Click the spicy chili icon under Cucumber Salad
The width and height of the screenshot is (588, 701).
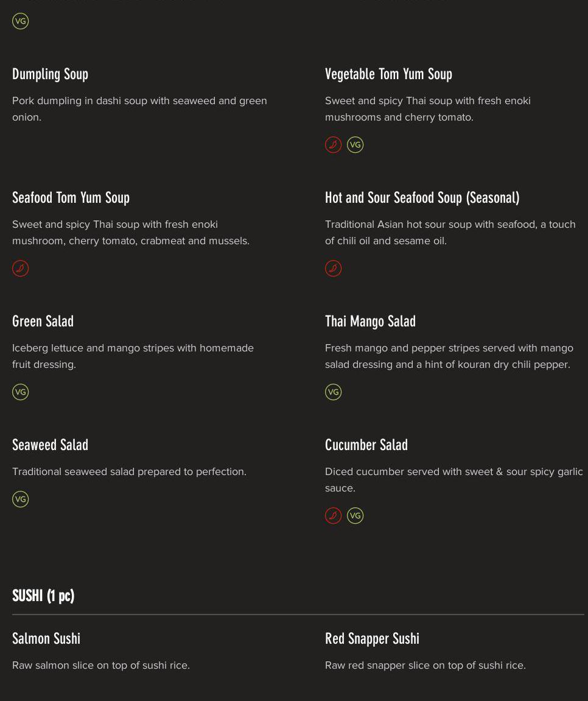click(x=333, y=516)
